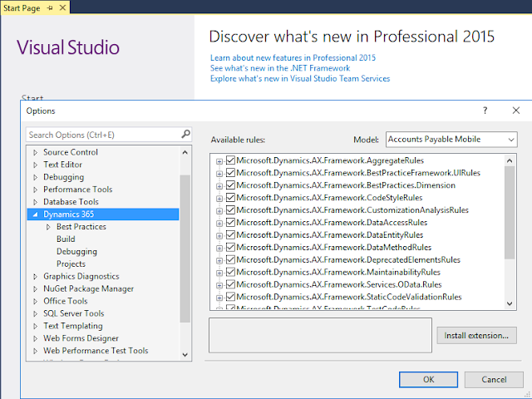Toggle DeprecatedElementsRules checkbox
Screen dimensions: 532x399
(x=231, y=259)
